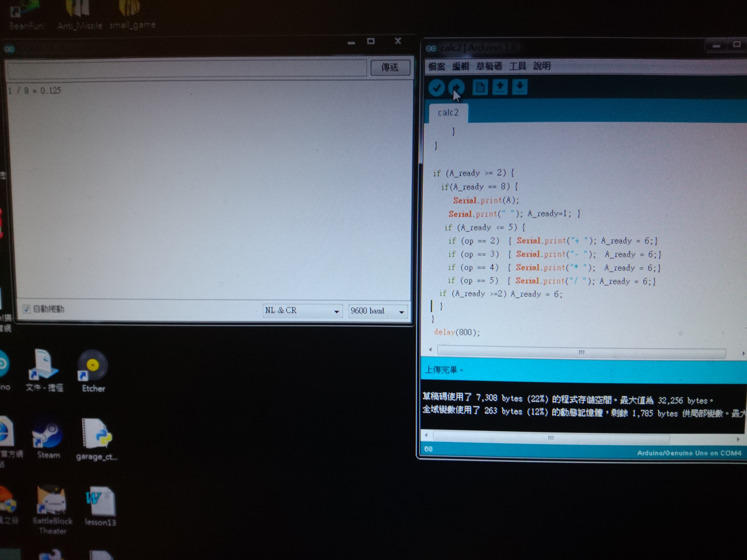Click the code editor scroll-left arrow
This screenshot has height=560, width=747.
point(430,350)
